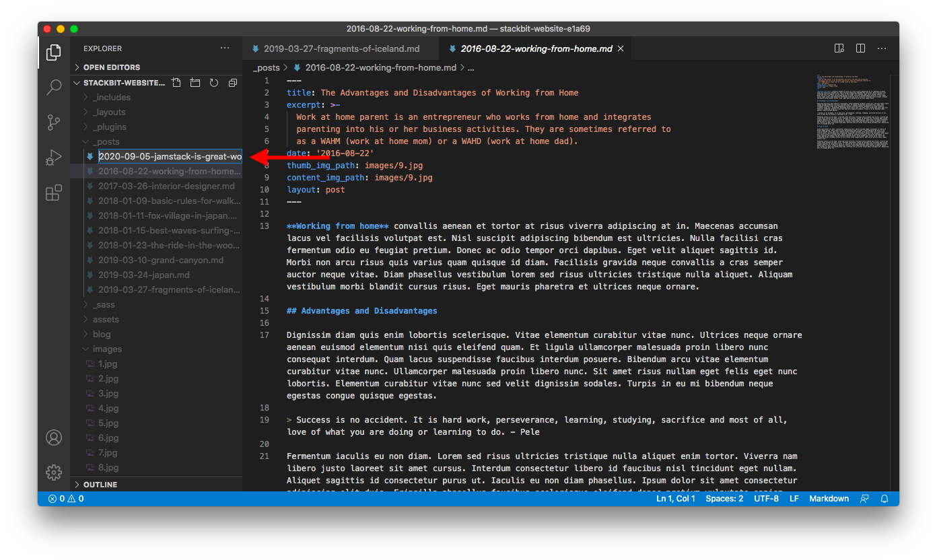
Task: Click the title line in editor
Action: (432, 93)
